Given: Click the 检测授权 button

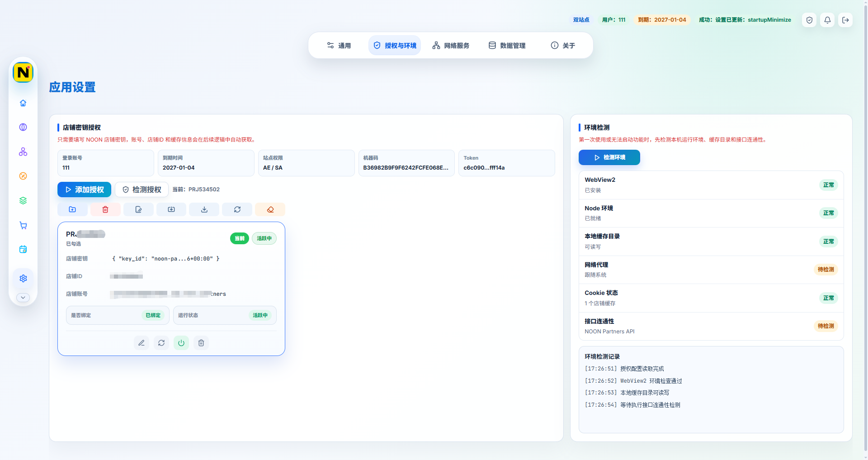Looking at the screenshot, I should pyautogui.click(x=142, y=190).
